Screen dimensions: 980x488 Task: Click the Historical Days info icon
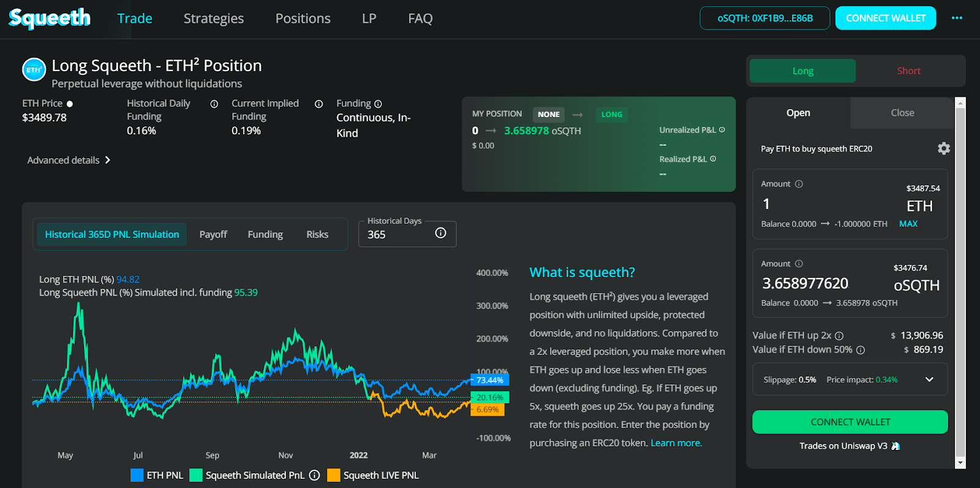click(440, 233)
